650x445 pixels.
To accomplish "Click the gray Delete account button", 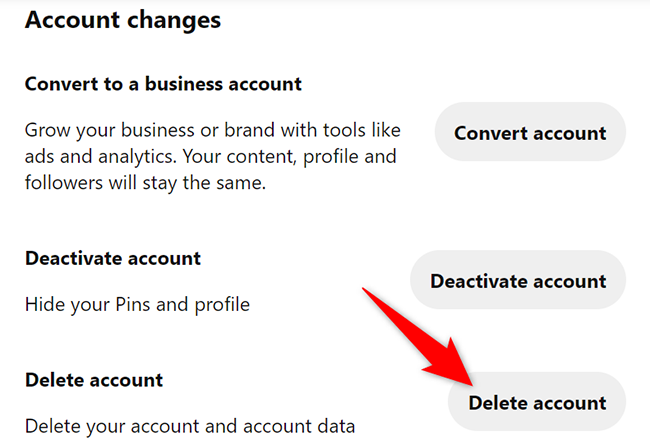I will (x=537, y=403).
